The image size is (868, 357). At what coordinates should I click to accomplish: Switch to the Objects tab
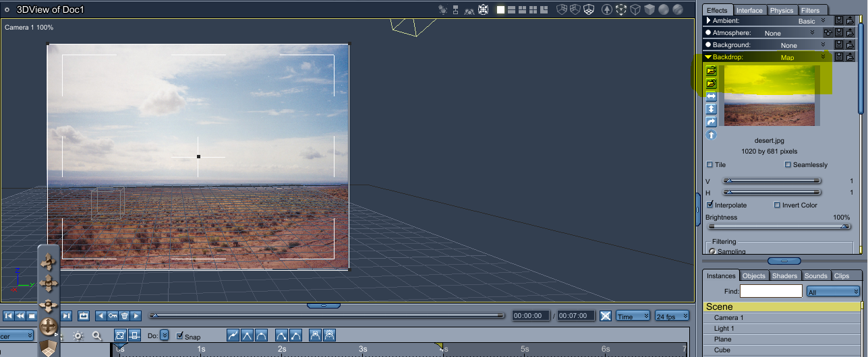(754, 275)
